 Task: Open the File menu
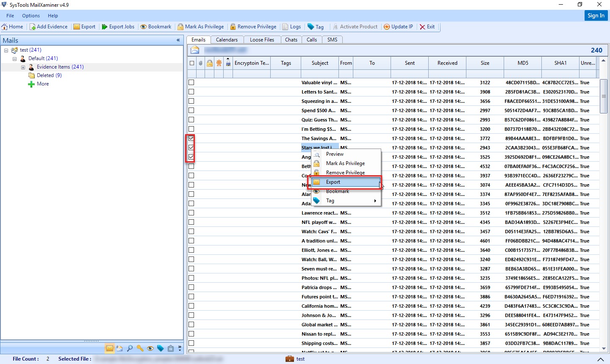click(x=10, y=16)
